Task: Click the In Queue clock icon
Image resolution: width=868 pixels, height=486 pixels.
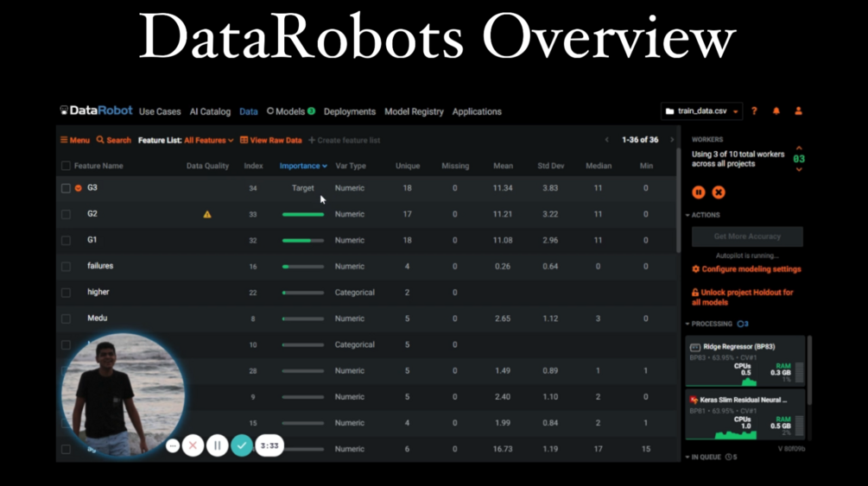Action: [728, 458]
